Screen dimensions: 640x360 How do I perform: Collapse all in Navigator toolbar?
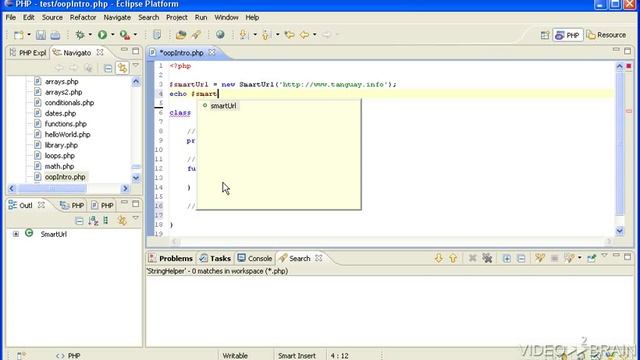click(108, 68)
